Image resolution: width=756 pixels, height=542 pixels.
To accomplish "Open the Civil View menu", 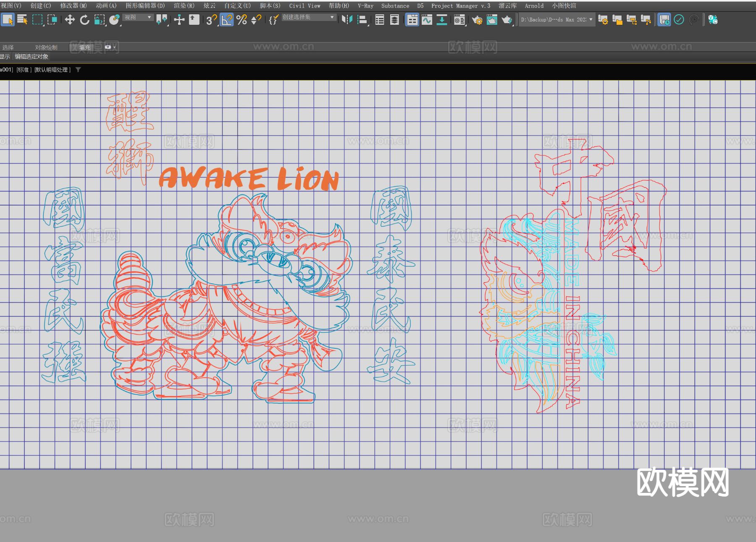I will pos(305,5).
